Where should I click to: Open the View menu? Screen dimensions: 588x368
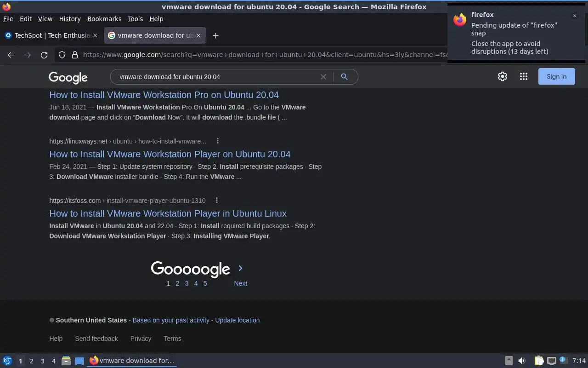(x=45, y=19)
